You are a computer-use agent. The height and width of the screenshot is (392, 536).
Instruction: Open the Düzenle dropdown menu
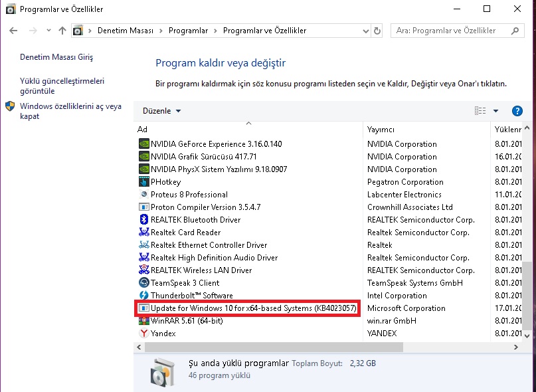pyautogui.click(x=161, y=111)
